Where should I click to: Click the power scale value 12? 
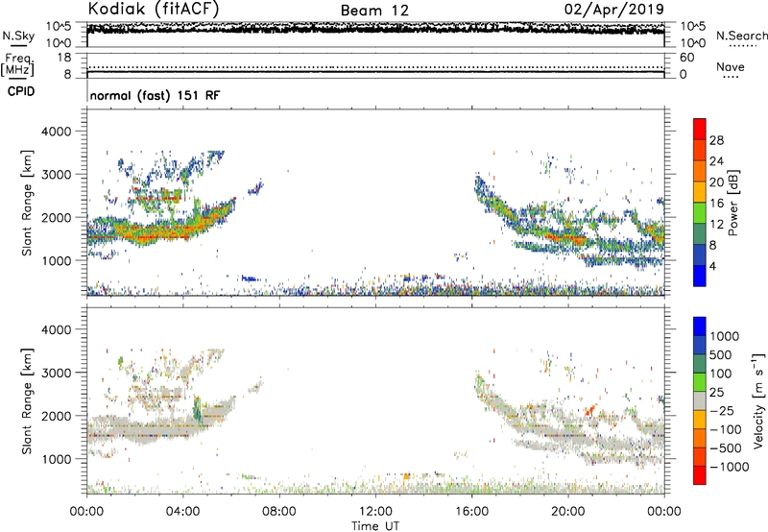[716, 225]
